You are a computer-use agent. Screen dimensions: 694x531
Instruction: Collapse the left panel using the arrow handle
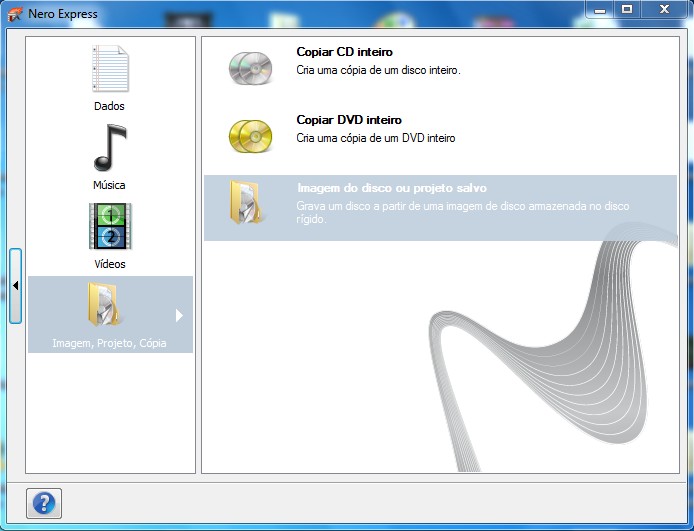[x=15, y=286]
